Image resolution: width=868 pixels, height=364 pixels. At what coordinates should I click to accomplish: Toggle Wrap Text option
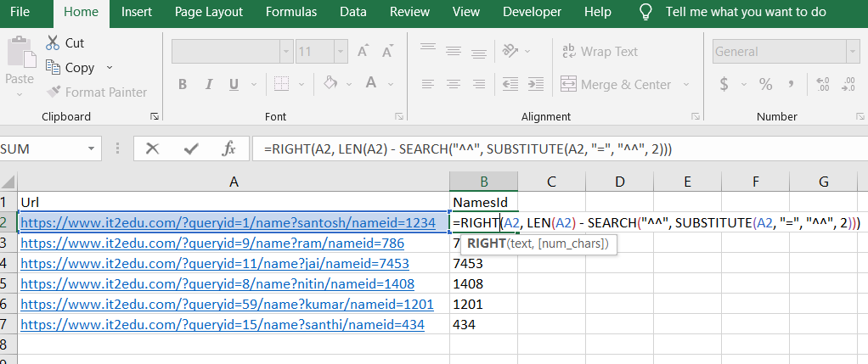(x=600, y=52)
